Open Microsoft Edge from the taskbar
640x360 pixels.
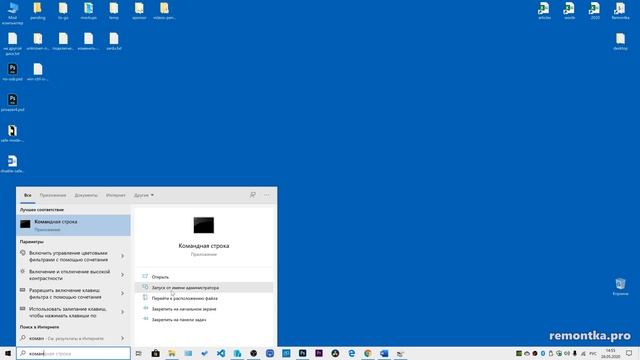tap(351, 353)
